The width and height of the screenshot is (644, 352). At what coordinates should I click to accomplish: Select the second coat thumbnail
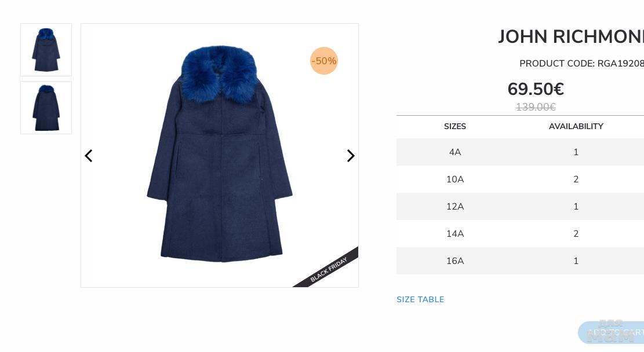46,108
